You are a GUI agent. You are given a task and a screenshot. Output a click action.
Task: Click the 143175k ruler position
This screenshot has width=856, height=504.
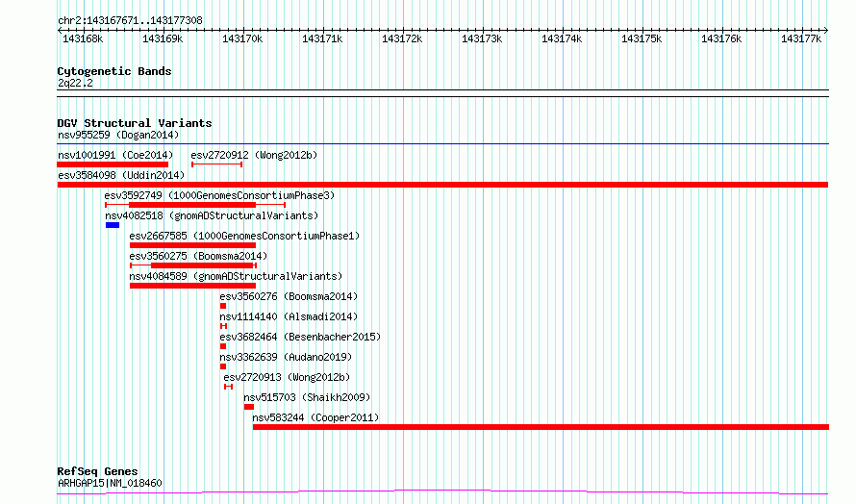pos(642,38)
